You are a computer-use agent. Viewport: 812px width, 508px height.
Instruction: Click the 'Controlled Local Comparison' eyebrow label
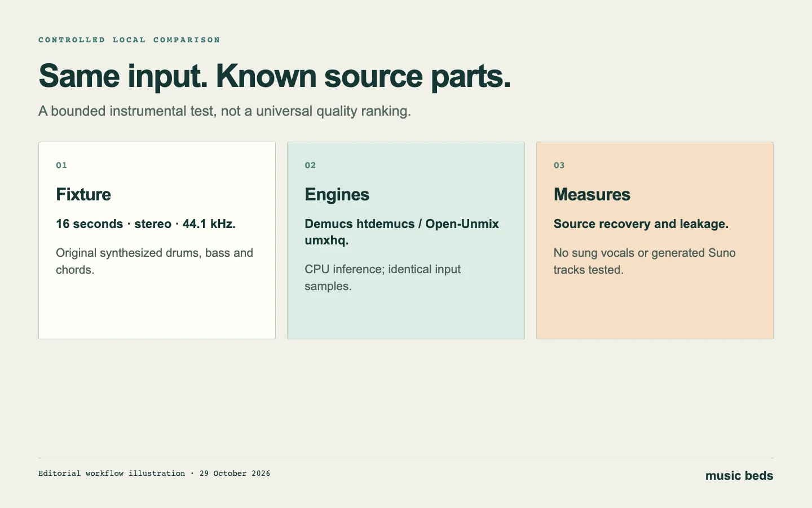129,40
